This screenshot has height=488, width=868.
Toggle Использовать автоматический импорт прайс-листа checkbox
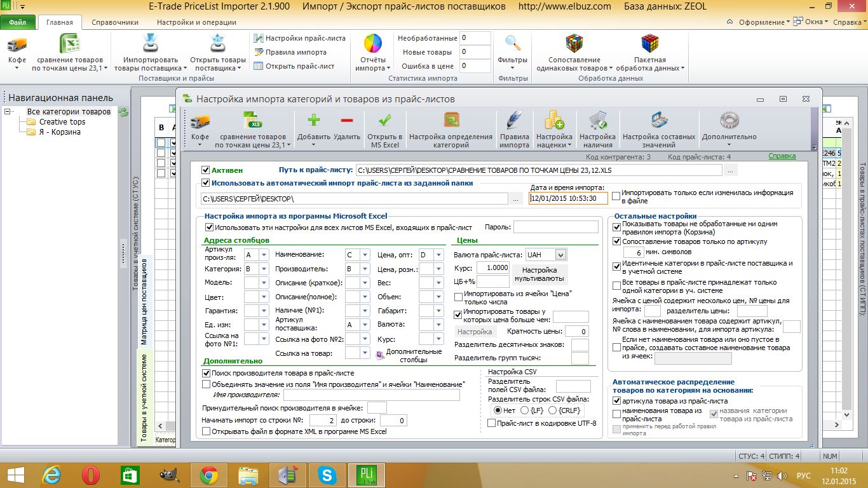click(206, 183)
